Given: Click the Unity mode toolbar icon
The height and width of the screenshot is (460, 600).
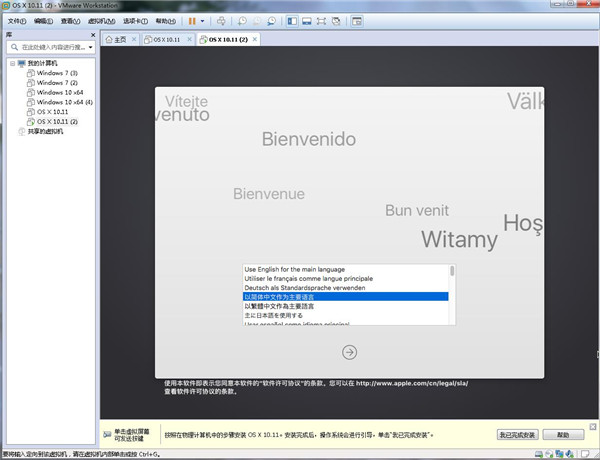Looking at the screenshot, I should coord(336,21).
